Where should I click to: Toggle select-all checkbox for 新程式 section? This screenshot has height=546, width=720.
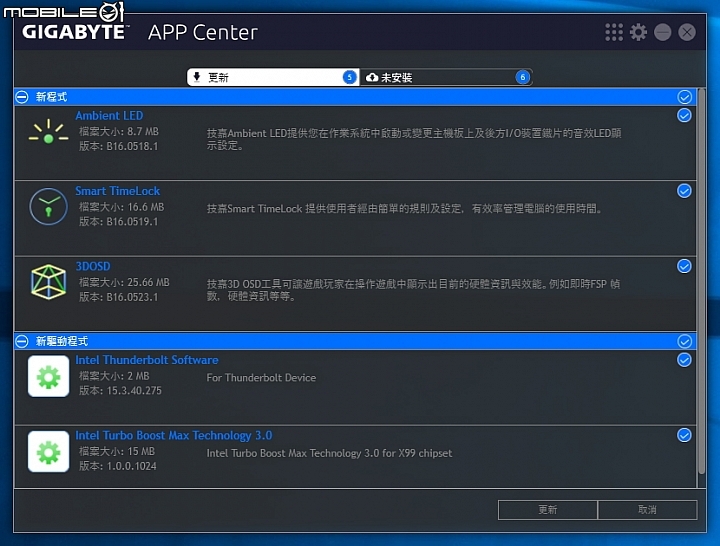[684, 97]
